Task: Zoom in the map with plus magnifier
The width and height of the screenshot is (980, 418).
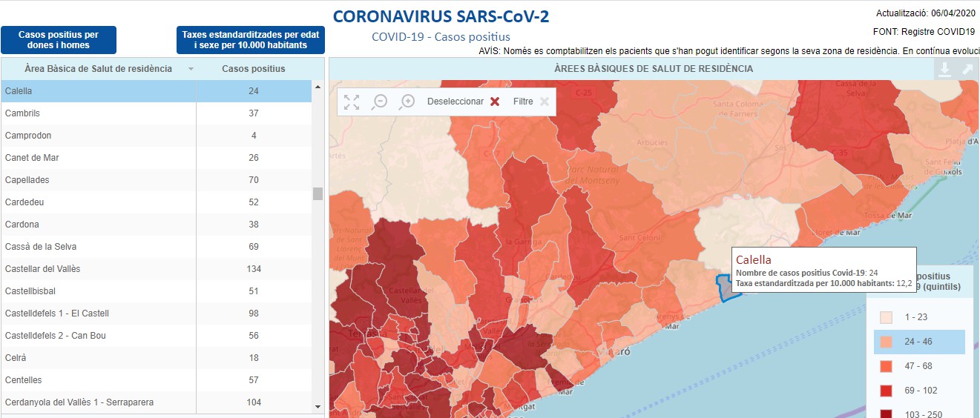Action: coord(407,102)
